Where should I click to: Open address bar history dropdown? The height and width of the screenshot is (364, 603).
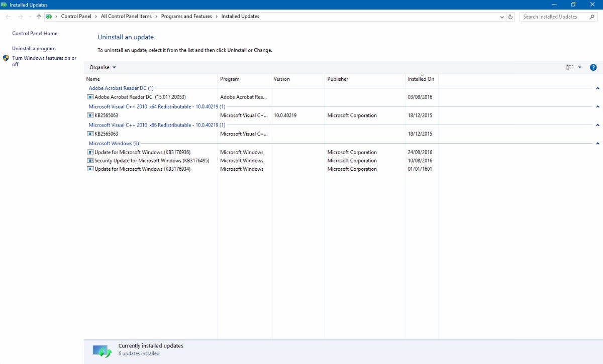point(502,17)
